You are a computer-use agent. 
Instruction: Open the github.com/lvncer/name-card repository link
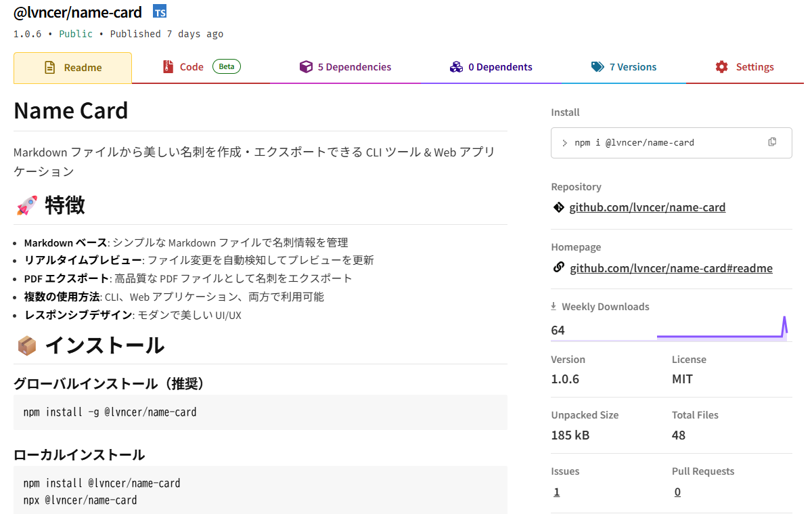[648, 207]
